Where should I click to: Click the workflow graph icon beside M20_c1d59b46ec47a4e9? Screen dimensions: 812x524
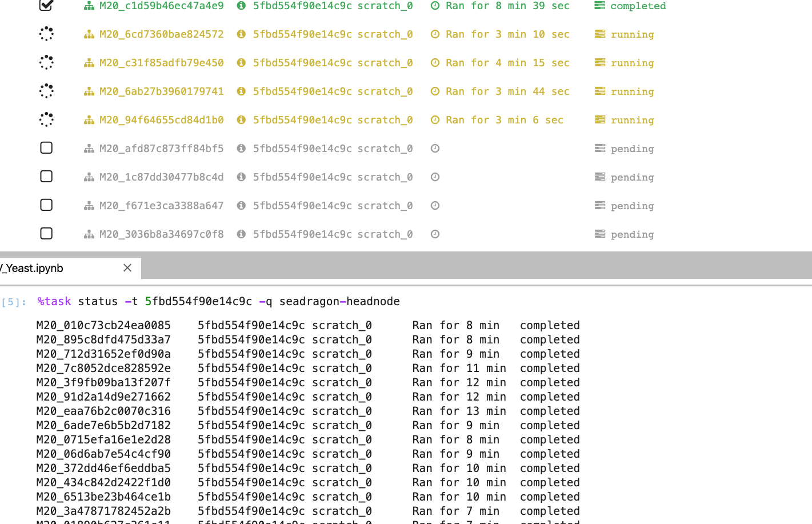[89, 6]
